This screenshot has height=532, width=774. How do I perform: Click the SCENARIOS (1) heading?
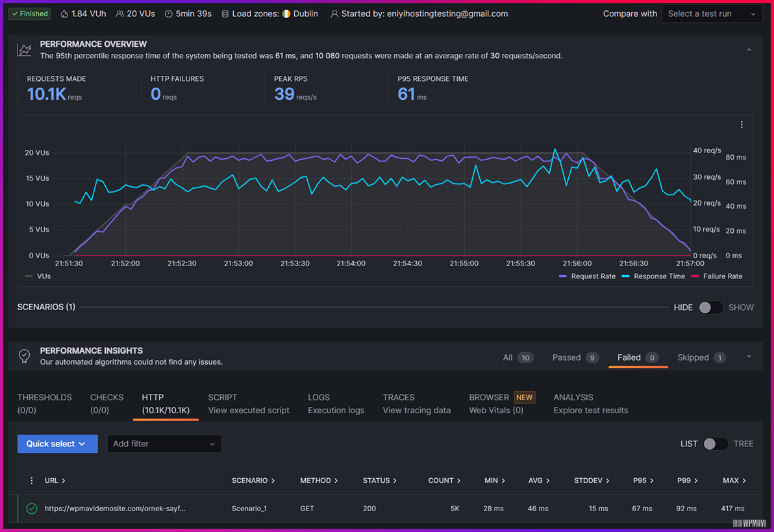46,307
